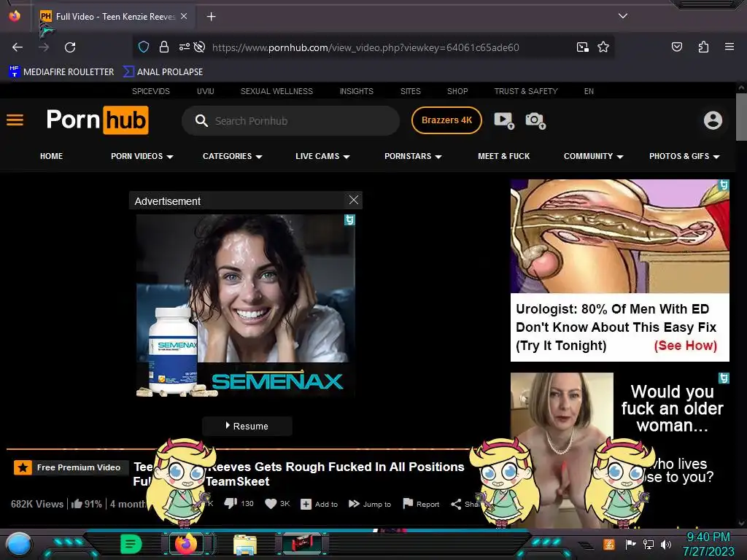Open the green app on taskbar
Viewport: 747px width, 560px height.
coord(131,544)
